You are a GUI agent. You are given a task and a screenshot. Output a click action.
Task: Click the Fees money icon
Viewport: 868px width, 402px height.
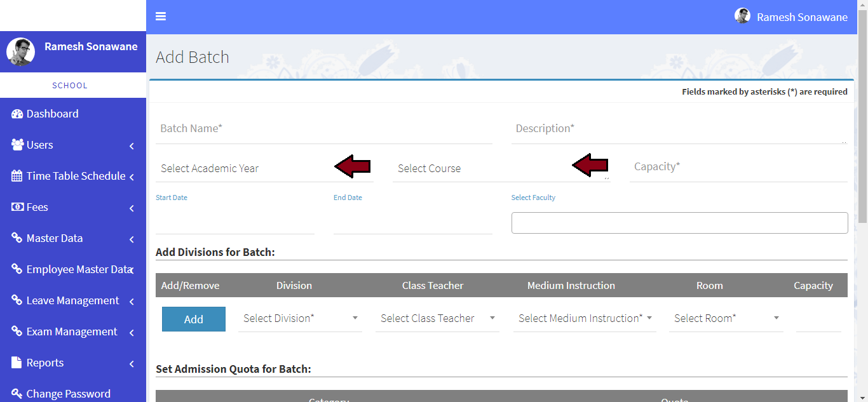pos(17,207)
